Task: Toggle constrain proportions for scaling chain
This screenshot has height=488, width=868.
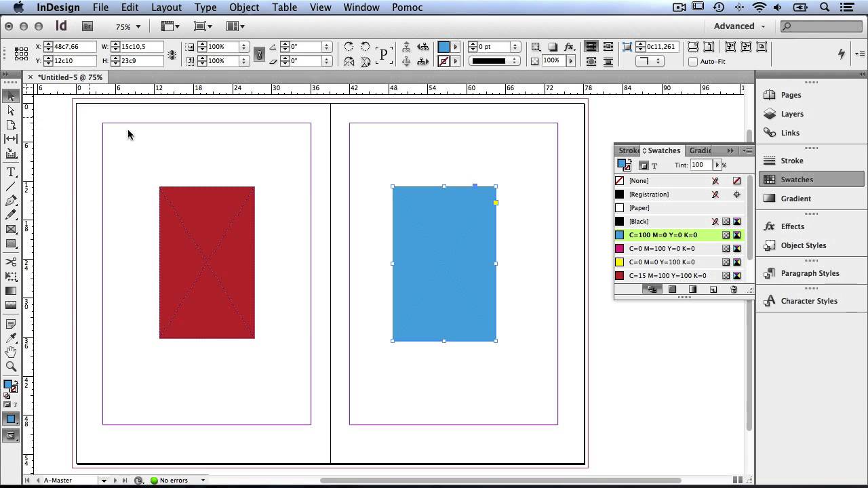Action: pyautogui.click(x=259, y=54)
